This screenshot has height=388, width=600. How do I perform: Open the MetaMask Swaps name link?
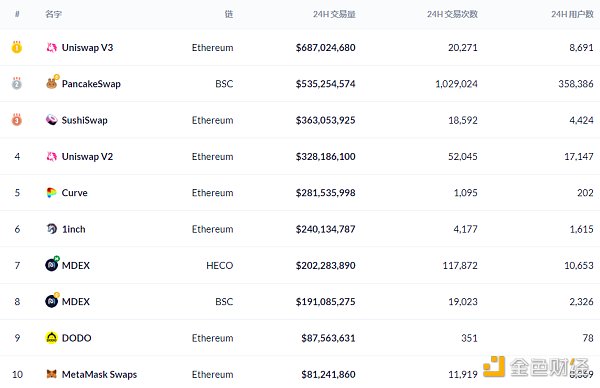pyautogui.click(x=99, y=374)
